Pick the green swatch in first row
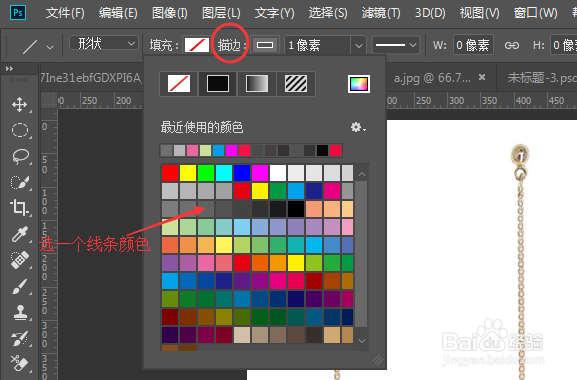Viewport: 577px width, 380px height. [x=206, y=173]
